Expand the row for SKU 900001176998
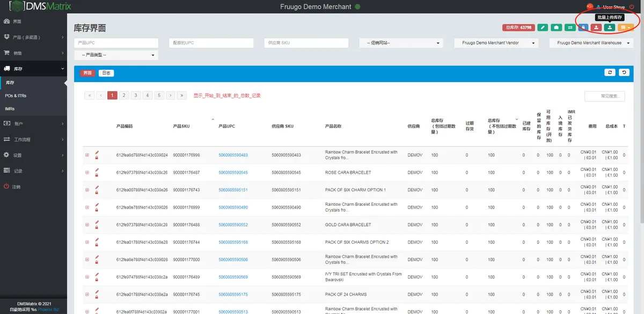 click(87, 155)
